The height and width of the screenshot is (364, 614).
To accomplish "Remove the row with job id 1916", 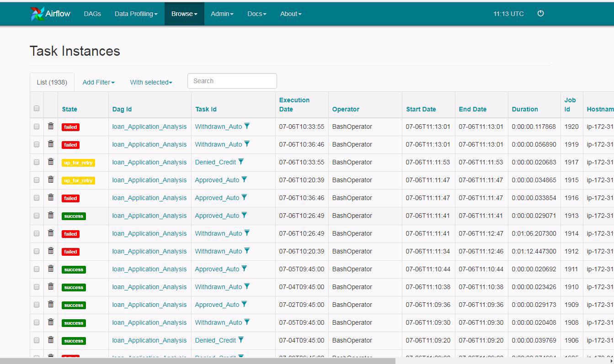I will click(51, 197).
